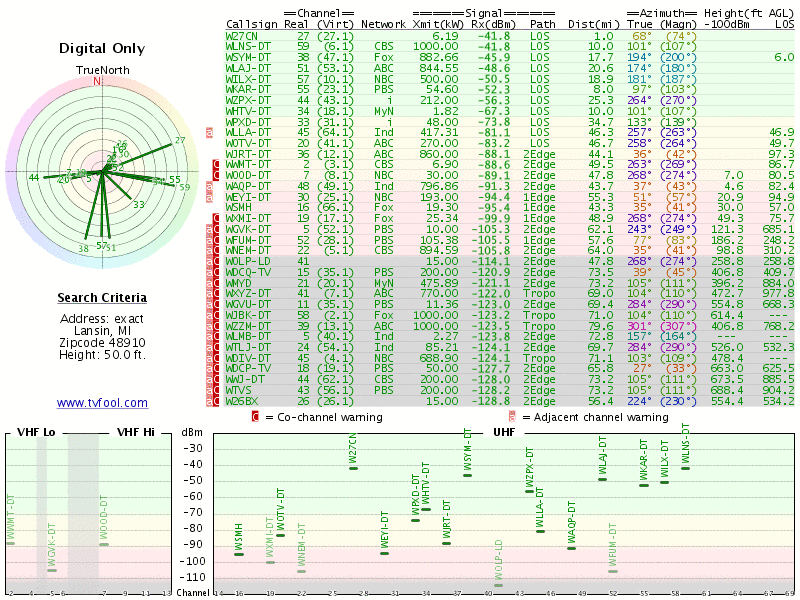800x600 pixels.
Task: Click the adjacent channel warning legend icon
Action: coord(512,417)
